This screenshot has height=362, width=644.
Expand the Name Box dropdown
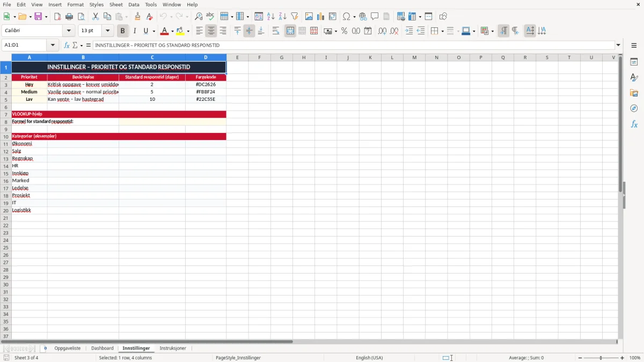coord(53,45)
